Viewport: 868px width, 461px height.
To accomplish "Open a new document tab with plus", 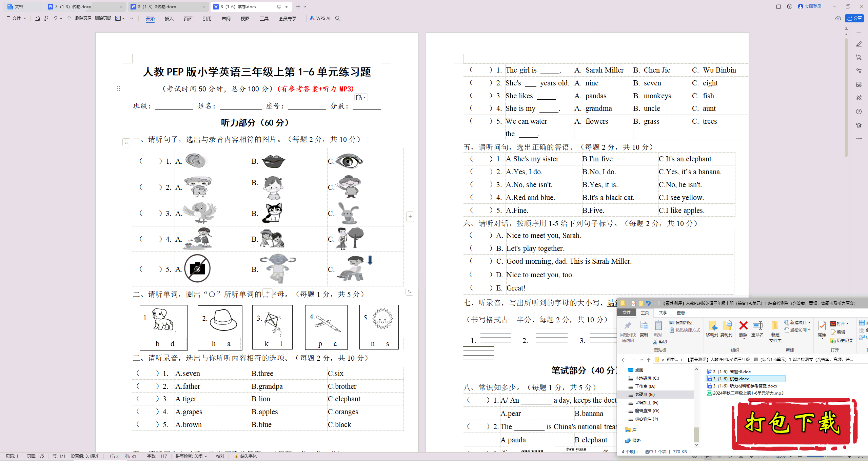I will 298,6.
